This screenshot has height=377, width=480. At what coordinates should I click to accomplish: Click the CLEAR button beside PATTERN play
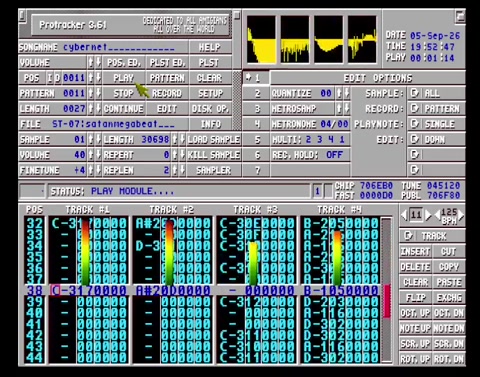(x=210, y=78)
